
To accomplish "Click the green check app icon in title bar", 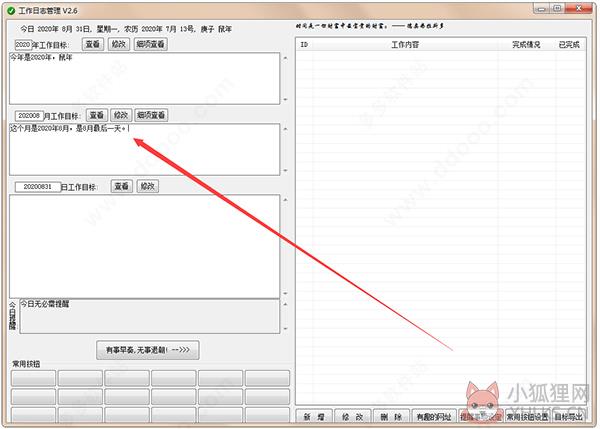I will [x=11, y=11].
